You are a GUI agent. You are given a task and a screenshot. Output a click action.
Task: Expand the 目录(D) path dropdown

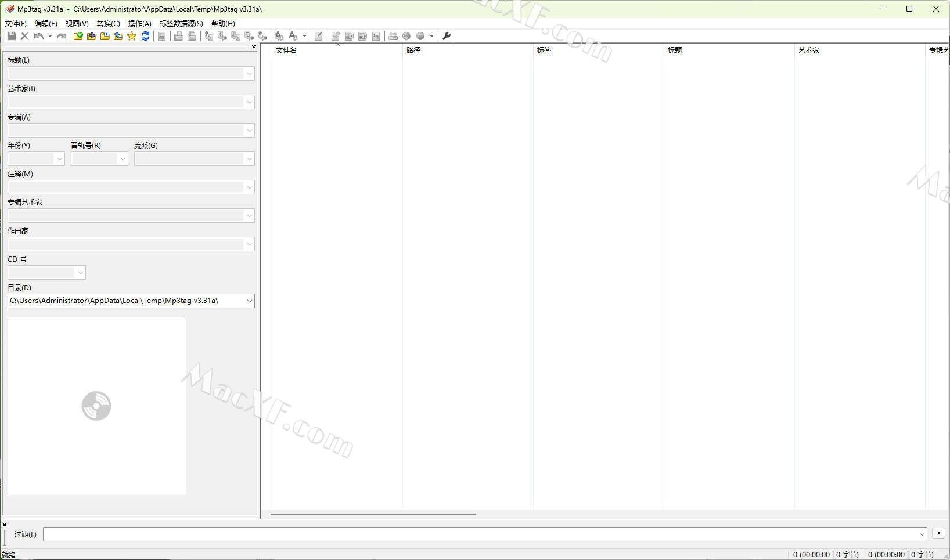point(249,301)
